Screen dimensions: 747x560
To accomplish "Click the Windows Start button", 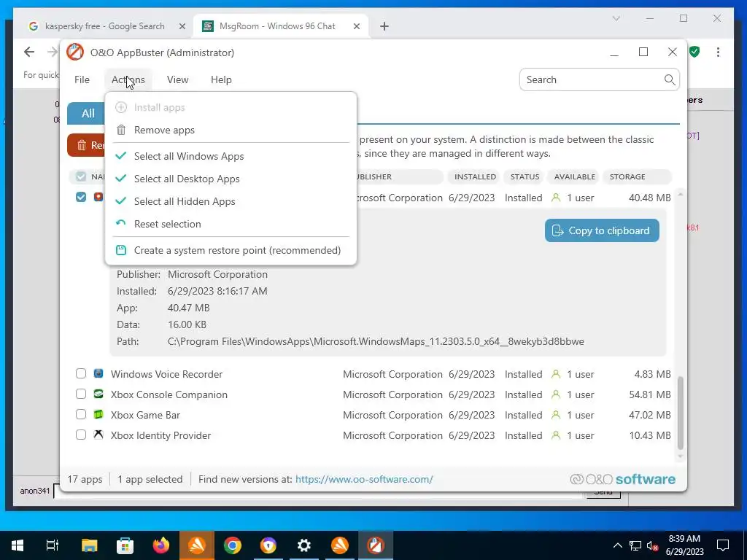I will click(x=18, y=545).
